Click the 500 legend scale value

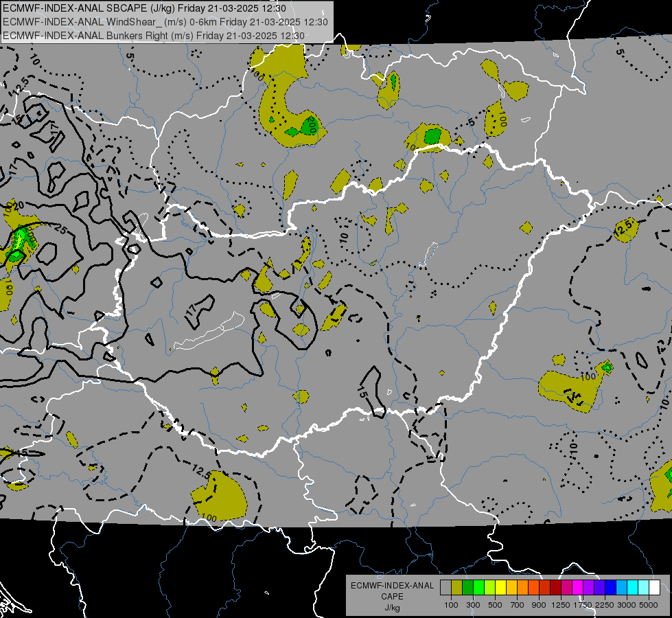pos(495,605)
